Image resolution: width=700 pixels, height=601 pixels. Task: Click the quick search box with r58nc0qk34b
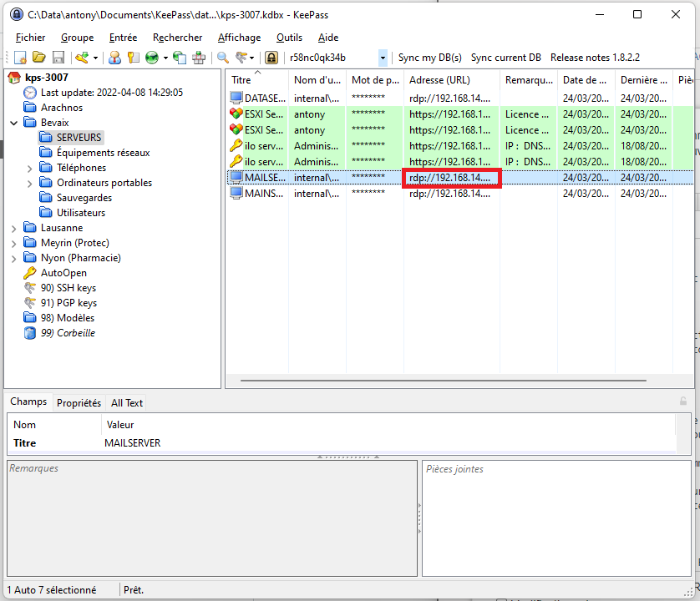point(333,58)
